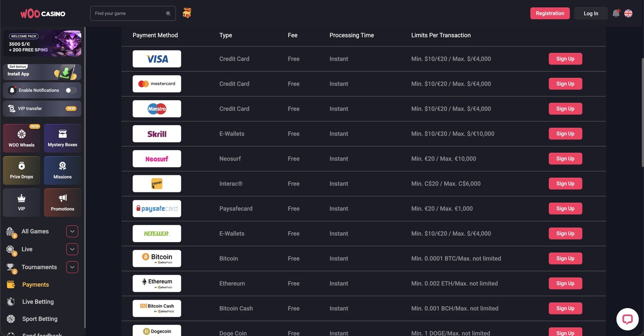Viewport: 644px width, 336px height.
Task: Open the Prize Drops tile
Action: pyautogui.click(x=22, y=170)
